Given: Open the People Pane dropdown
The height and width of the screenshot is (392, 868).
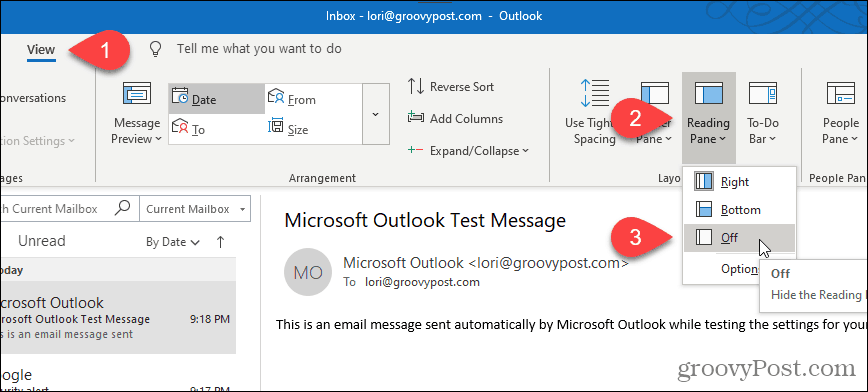Looking at the screenshot, I should click(840, 112).
